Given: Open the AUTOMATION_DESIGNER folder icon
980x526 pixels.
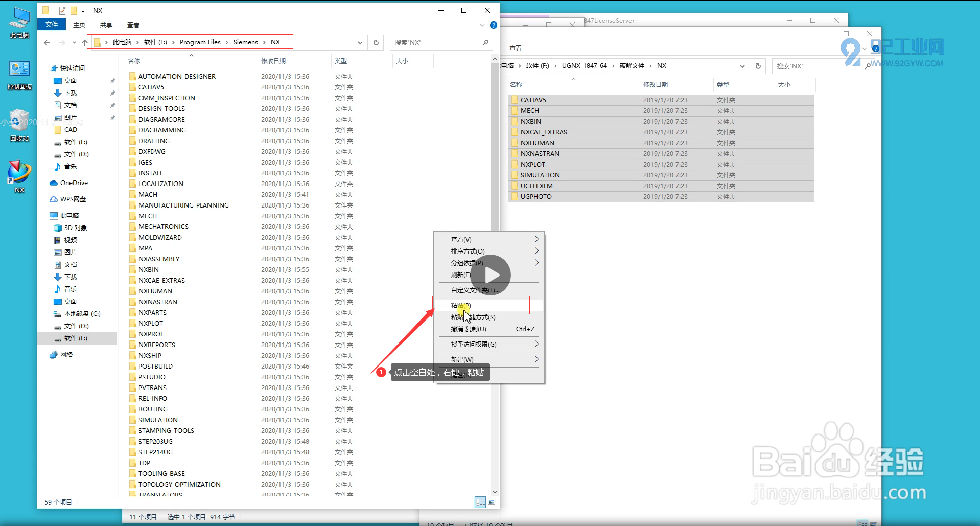Looking at the screenshot, I should (132, 76).
